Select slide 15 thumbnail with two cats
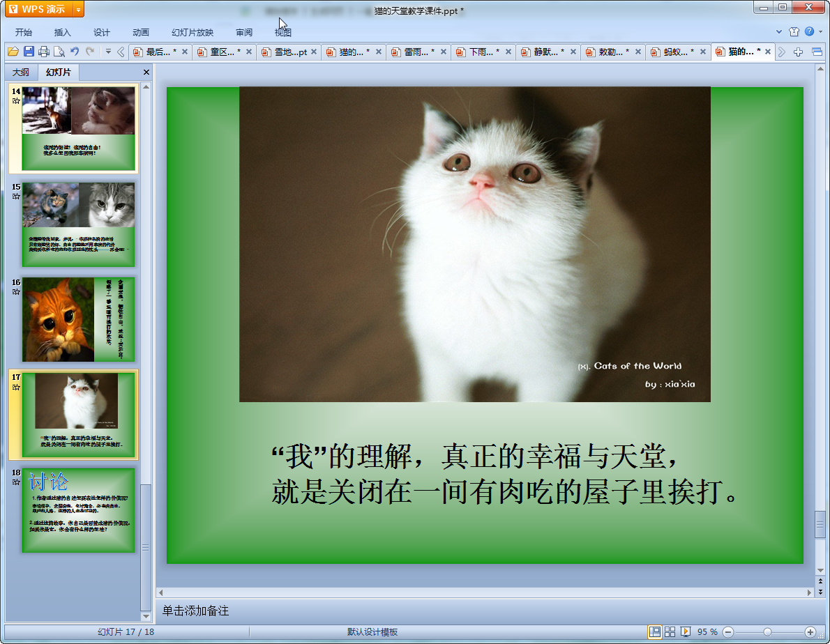The height and width of the screenshot is (644, 830). pyautogui.click(x=78, y=224)
